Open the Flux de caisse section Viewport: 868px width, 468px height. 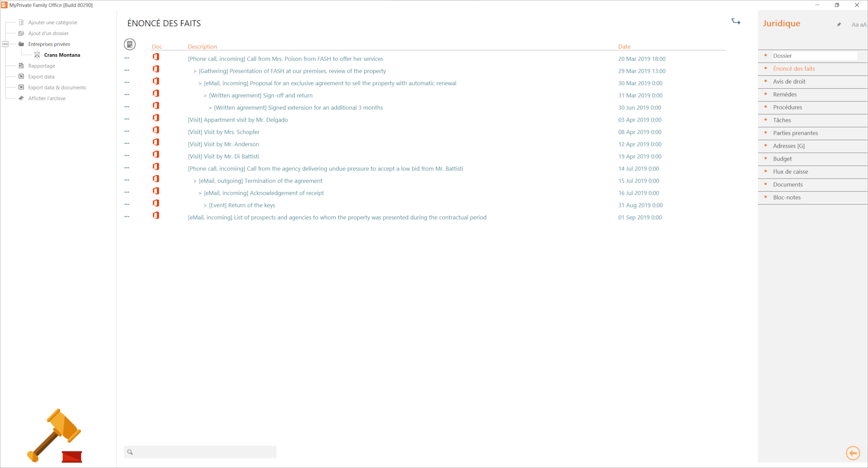click(790, 172)
